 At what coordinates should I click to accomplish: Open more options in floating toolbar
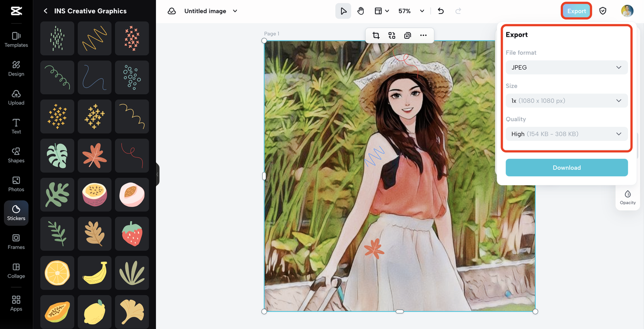tap(423, 35)
